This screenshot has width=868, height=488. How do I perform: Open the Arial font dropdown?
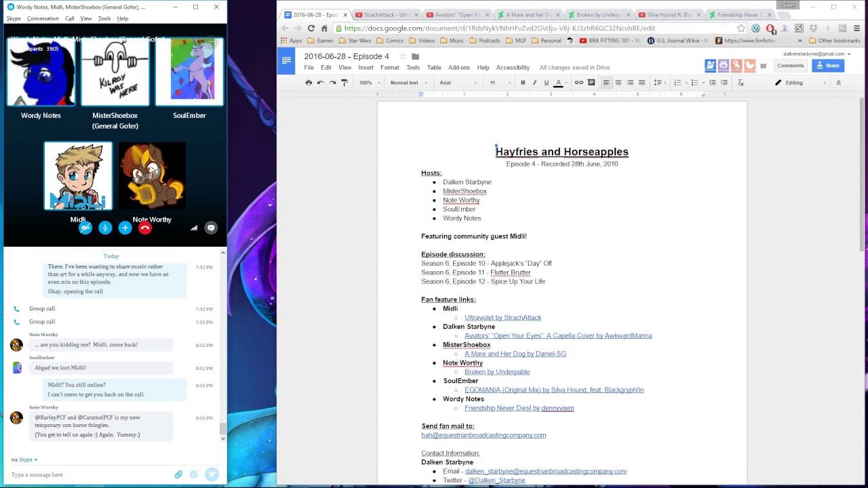click(x=458, y=83)
